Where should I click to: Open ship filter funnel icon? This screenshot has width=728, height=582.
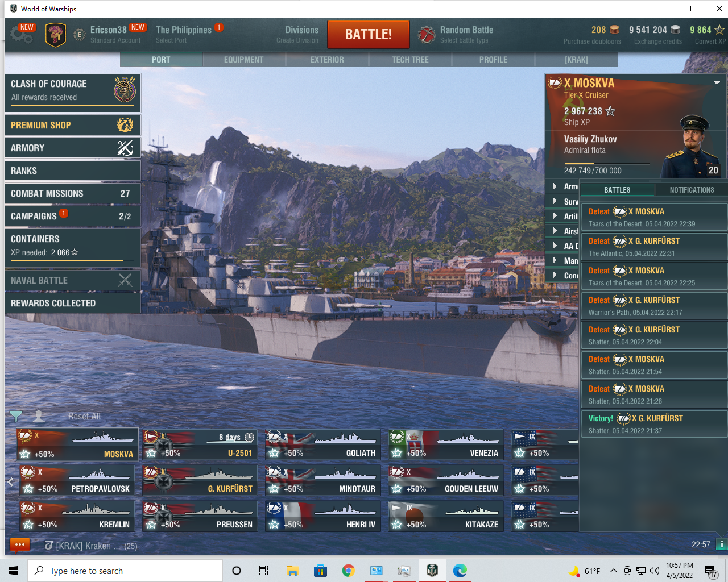16,417
